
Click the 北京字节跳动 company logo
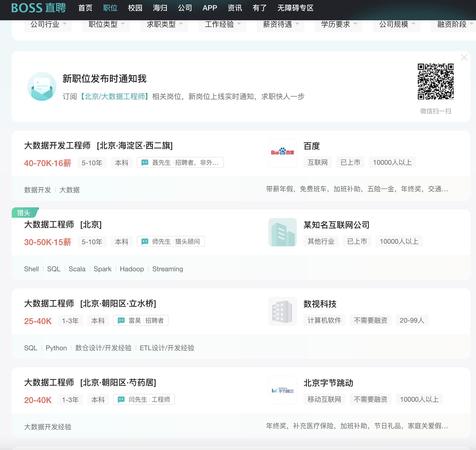click(x=282, y=390)
